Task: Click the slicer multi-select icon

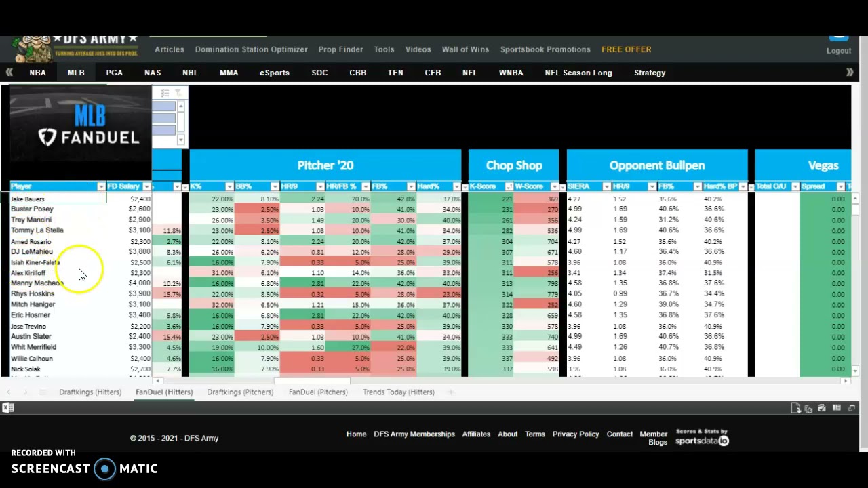Action: [164, 93]
